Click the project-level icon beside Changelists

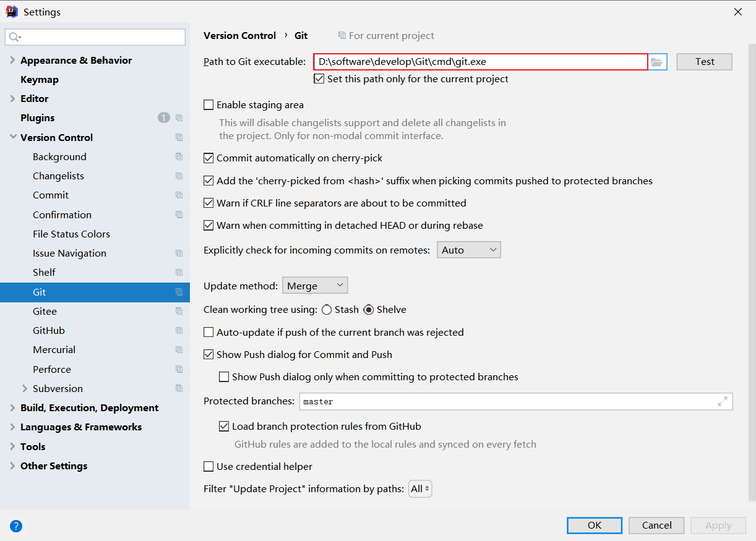[179, 176]
